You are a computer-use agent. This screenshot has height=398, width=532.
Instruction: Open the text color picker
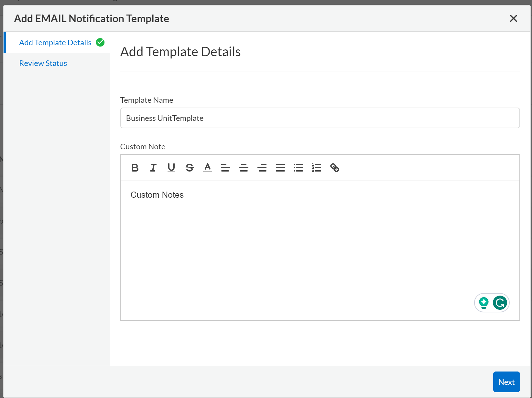208,168
